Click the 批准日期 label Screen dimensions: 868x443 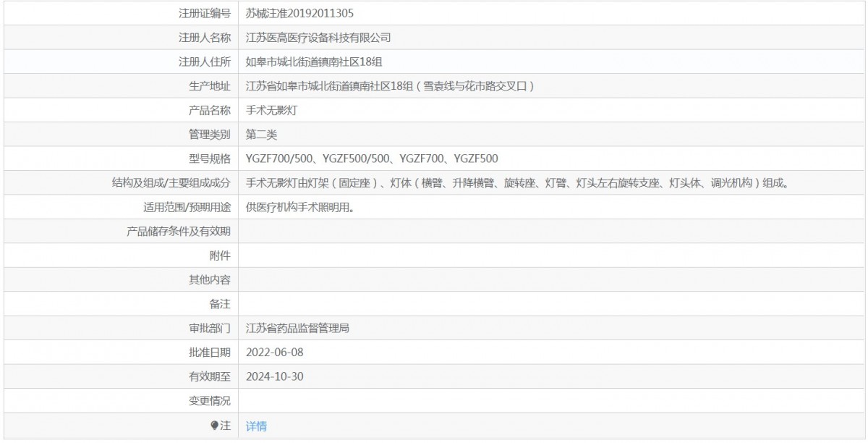(210, 353)
